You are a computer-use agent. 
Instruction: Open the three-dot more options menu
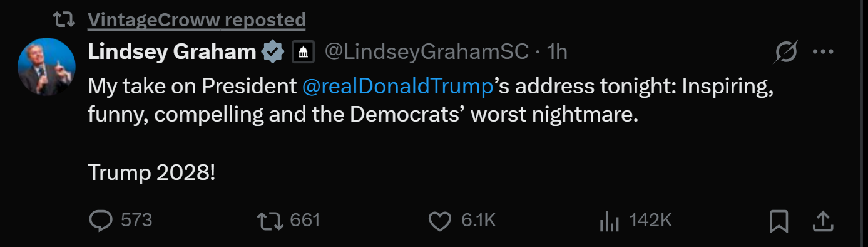click(x=823, y=52)
